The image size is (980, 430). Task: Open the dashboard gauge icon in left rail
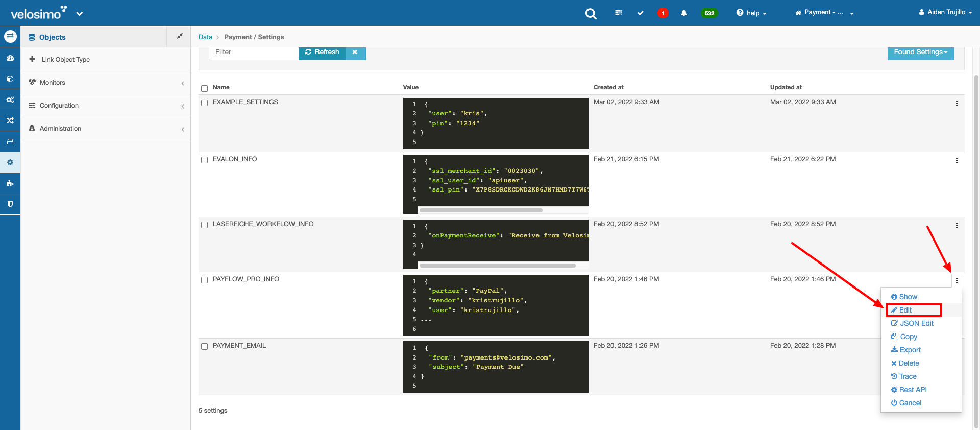click(10, 58)
